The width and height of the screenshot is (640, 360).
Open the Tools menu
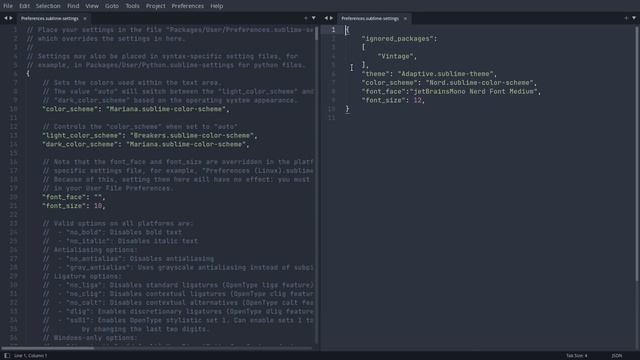tap(132, 6)
